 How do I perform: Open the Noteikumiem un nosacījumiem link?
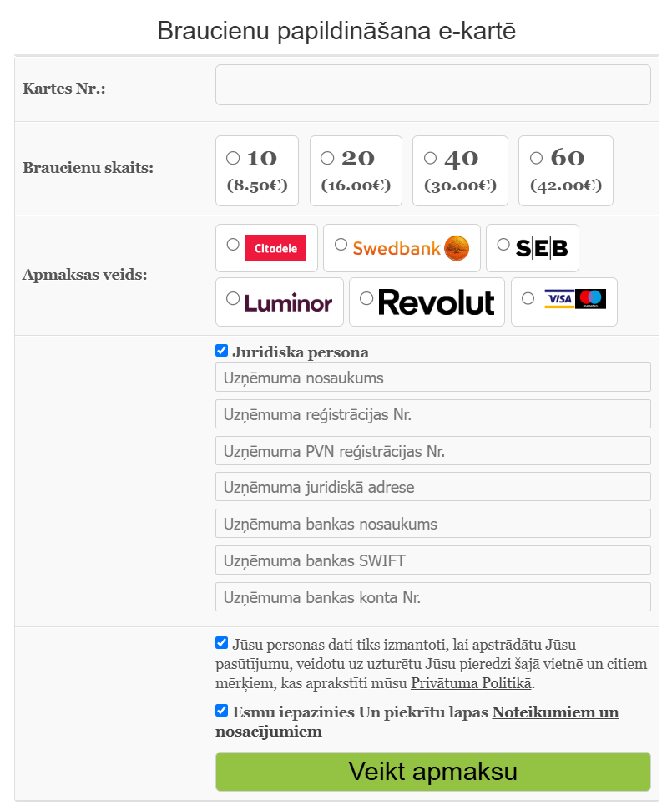(555, 712)
